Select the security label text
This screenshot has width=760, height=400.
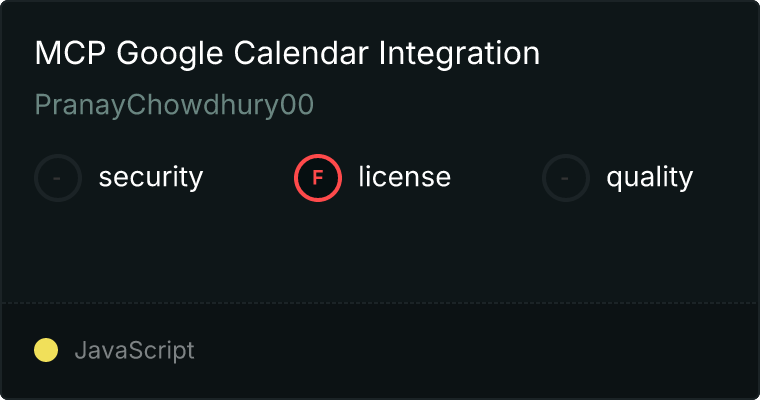coord(151,178)
